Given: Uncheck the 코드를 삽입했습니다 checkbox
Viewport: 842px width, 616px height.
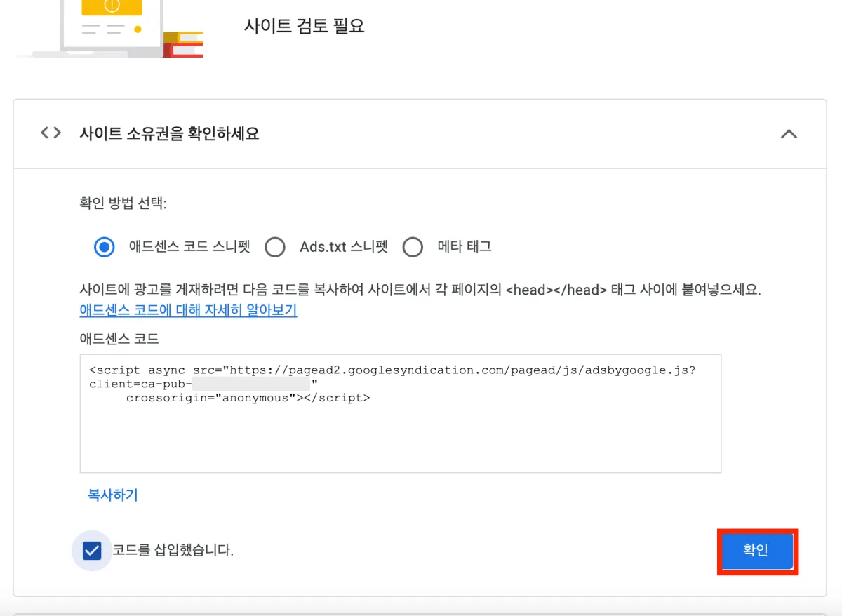Looking at the screenshot, I should 92,550.
